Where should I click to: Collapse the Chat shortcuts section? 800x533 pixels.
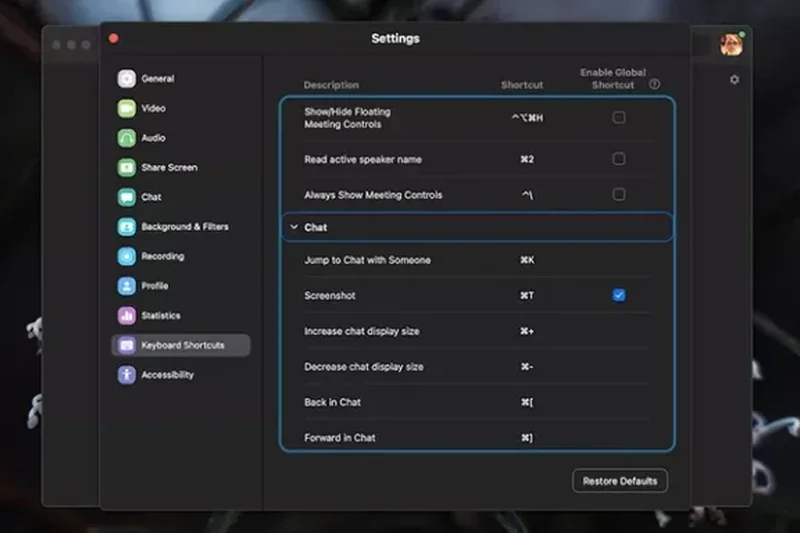[x=294, y=228]
